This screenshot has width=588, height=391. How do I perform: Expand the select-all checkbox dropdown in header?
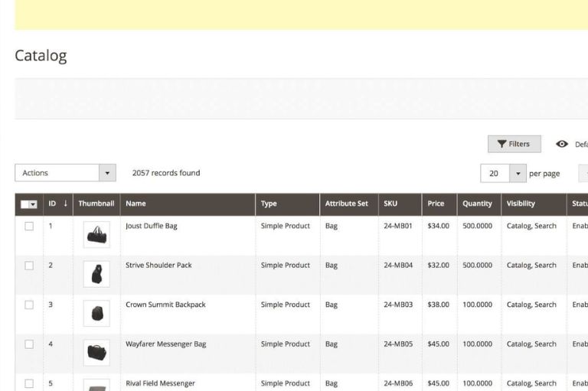point(34,204)
